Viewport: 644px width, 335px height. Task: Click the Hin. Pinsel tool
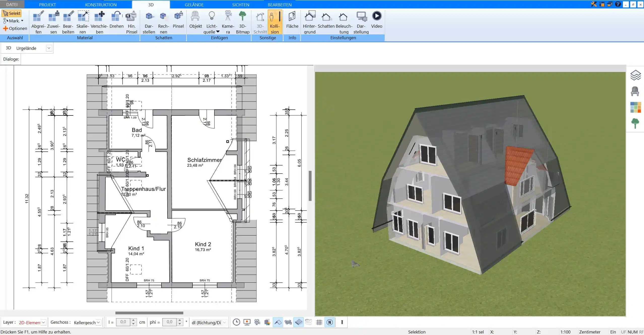click(x=131, y=22)
